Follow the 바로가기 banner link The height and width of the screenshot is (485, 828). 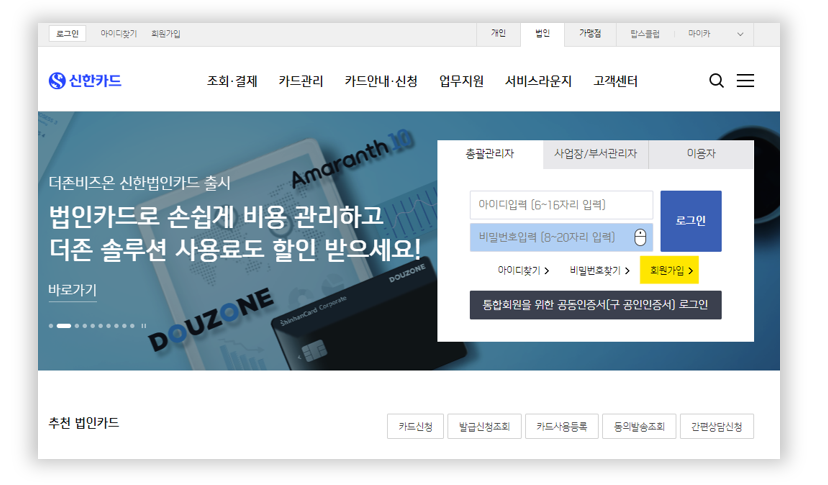72,290
